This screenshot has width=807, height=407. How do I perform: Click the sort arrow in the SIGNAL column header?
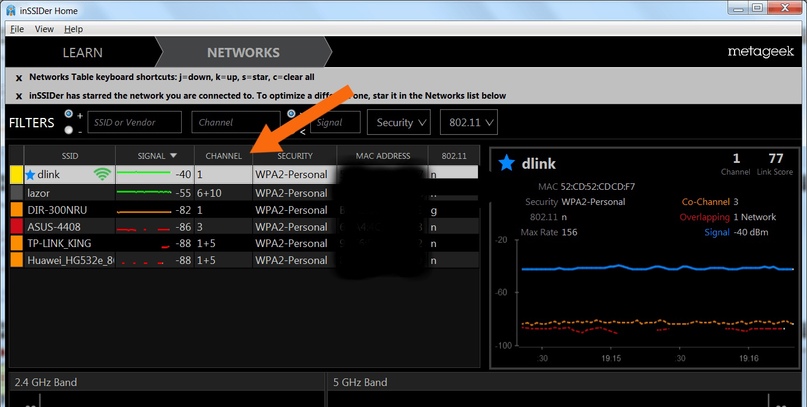coord(173,155)
